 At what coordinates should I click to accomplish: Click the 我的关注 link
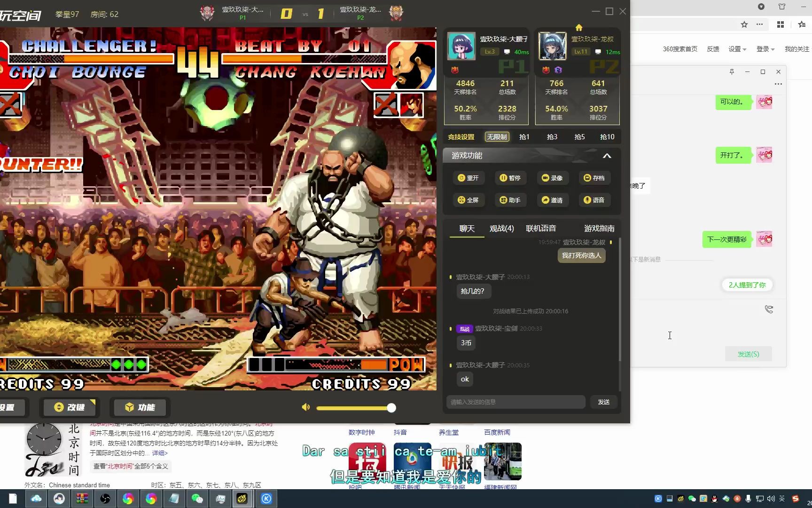tap(796, 49)
